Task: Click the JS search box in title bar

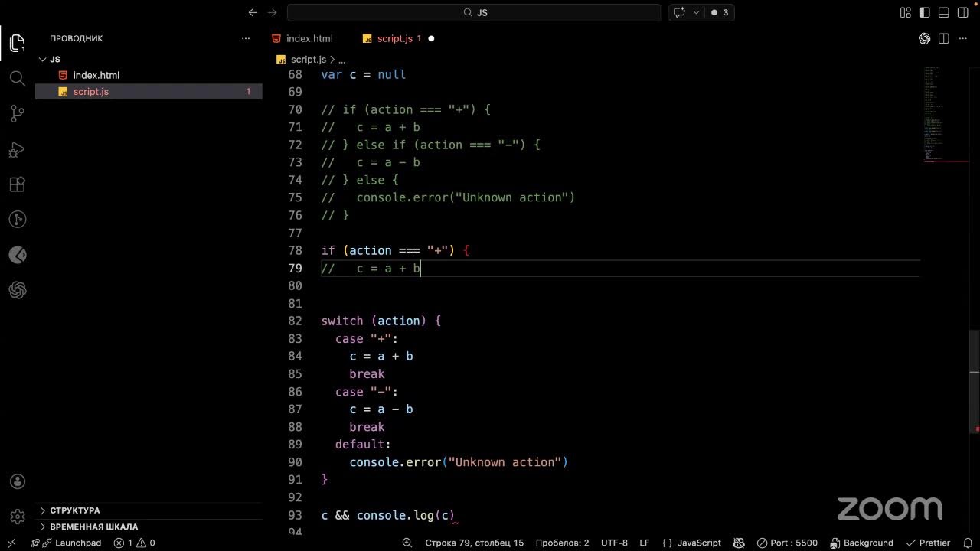Action: point(474,12)
